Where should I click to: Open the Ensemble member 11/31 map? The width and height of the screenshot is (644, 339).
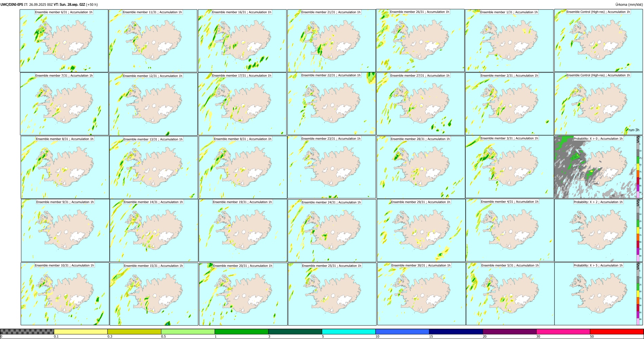(x=153, y=41)
